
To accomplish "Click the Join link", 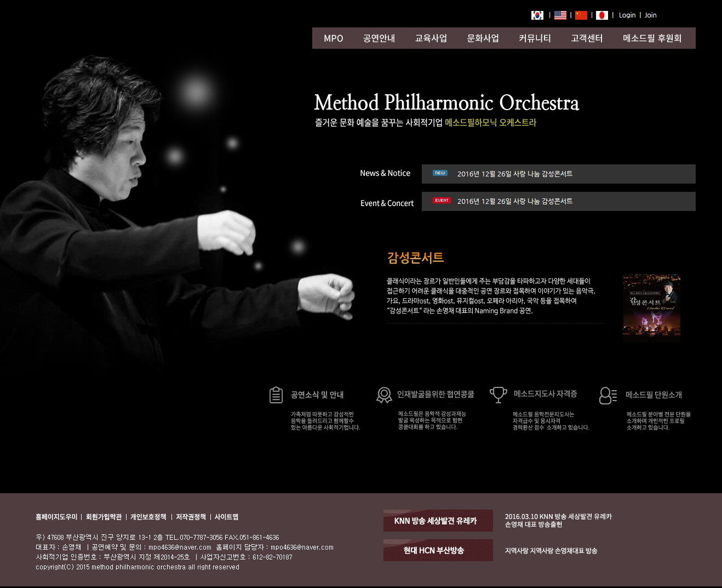I will tap(650, 15).
